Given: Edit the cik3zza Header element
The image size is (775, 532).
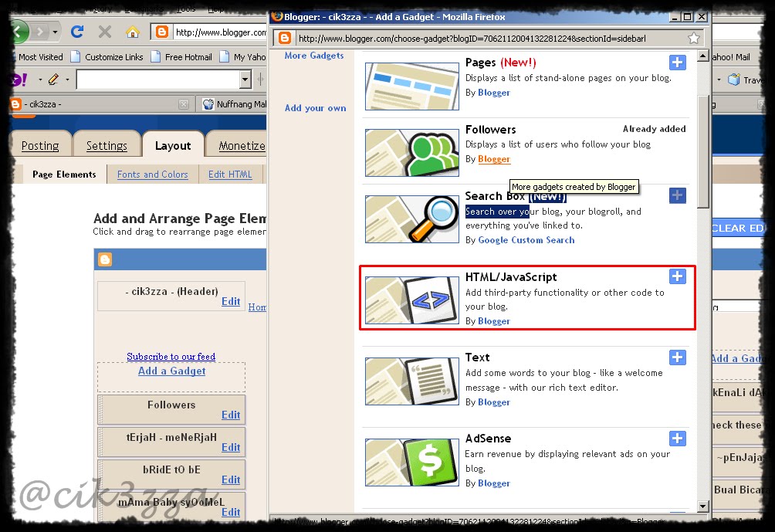Looking at the screenshot, I should [x=230, y=302].
